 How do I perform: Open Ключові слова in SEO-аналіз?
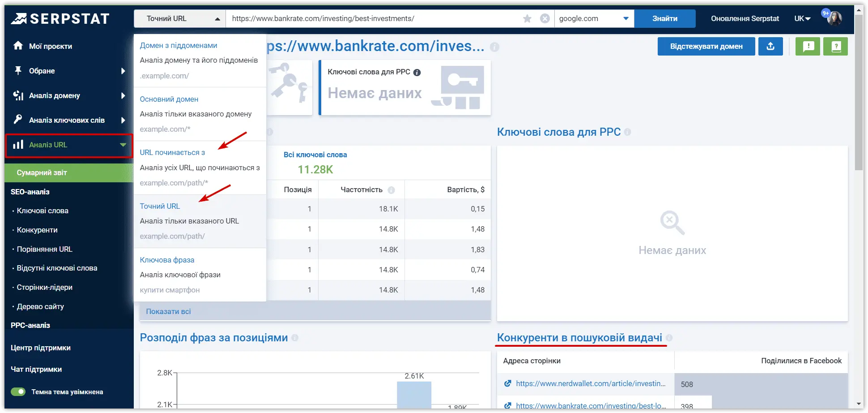pos(43,211)
